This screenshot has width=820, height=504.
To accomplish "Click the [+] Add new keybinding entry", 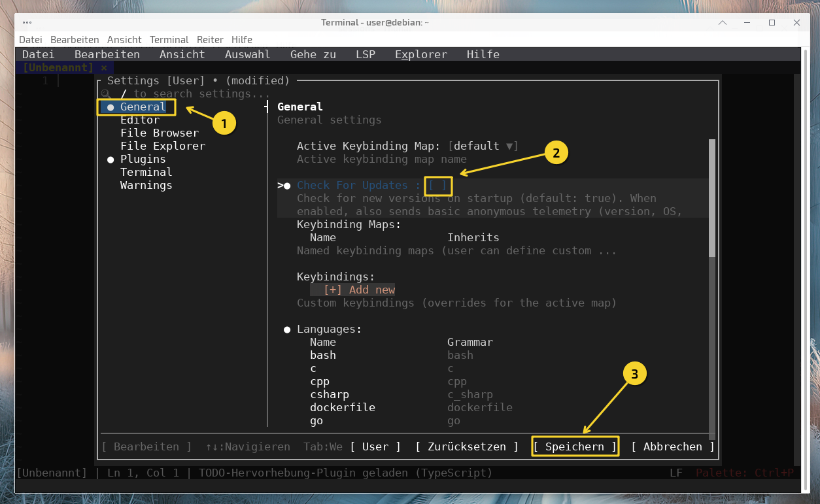I will pos(359,290).
